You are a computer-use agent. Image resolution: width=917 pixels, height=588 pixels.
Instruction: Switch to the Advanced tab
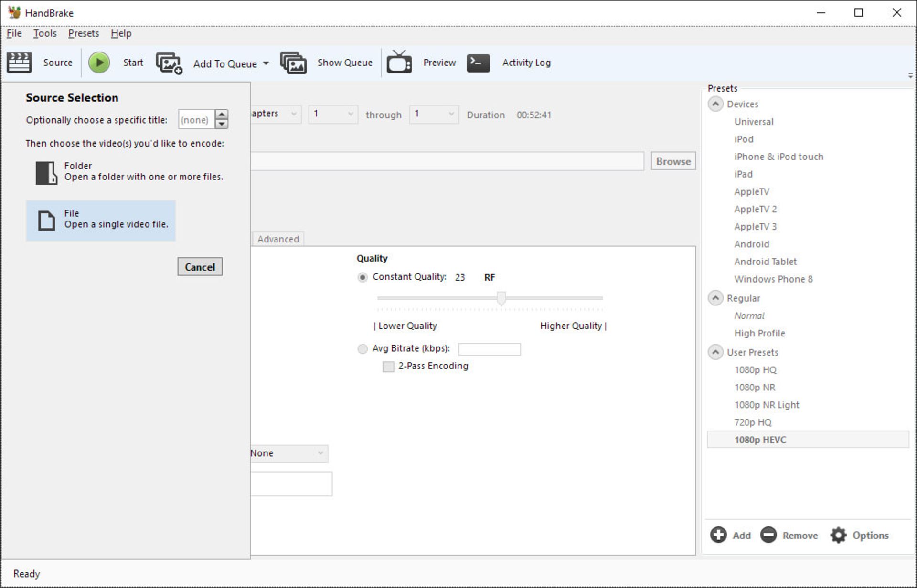click(x=278, y=239)
